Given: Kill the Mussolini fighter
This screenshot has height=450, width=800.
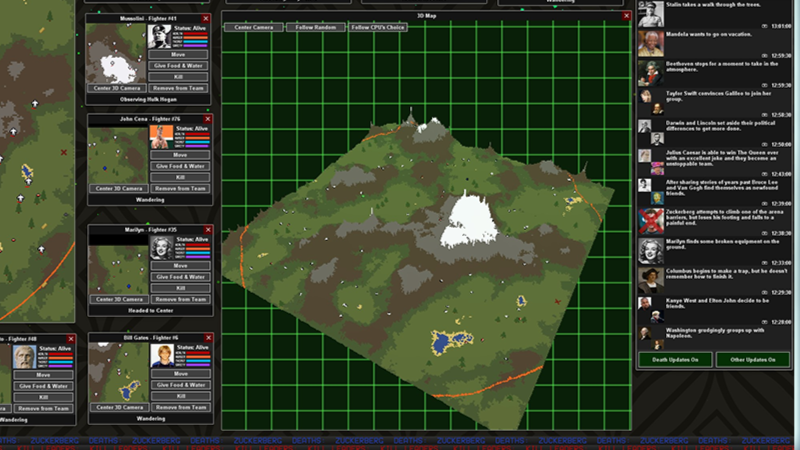Looking at the screenshot, I should 180,76.
